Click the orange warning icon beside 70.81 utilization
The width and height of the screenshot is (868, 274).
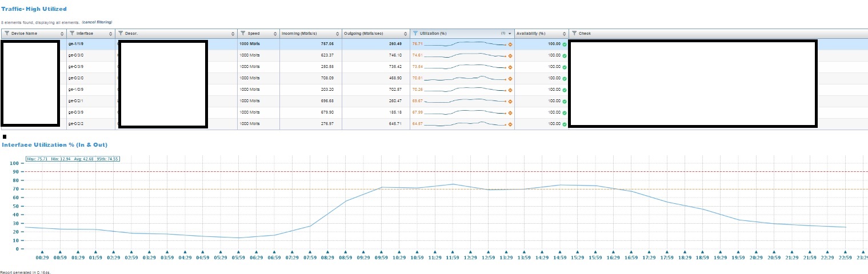pyautogui.click(x=510, y=78)
